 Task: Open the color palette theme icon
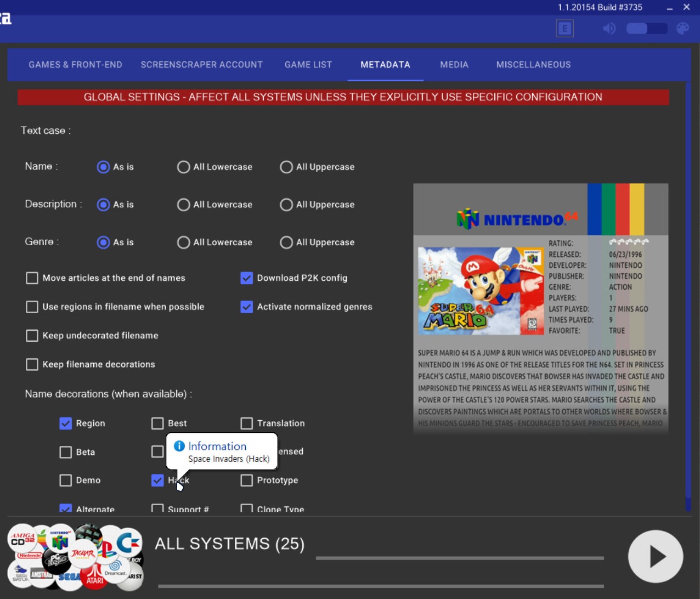click(x=682, y=29)
